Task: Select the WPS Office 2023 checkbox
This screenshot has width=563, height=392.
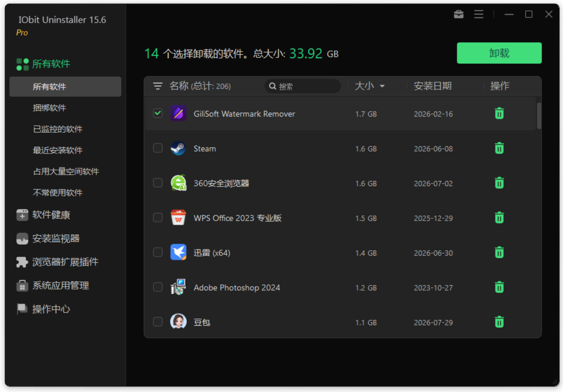Action: point(158,218)
